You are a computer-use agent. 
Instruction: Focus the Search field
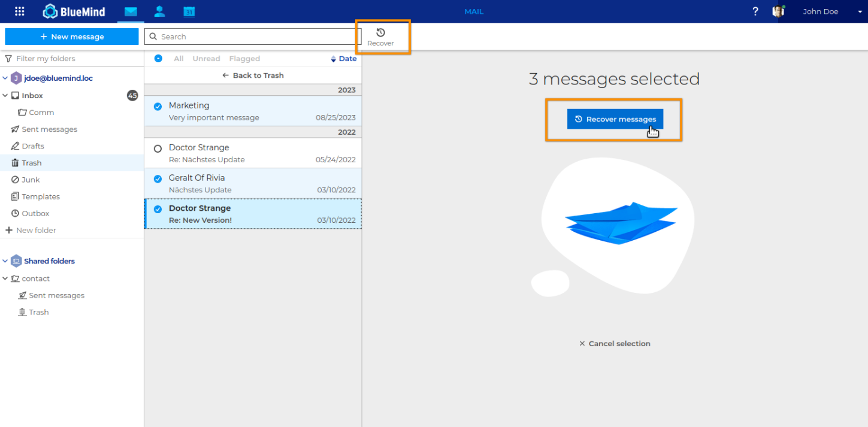pos(253,37)
